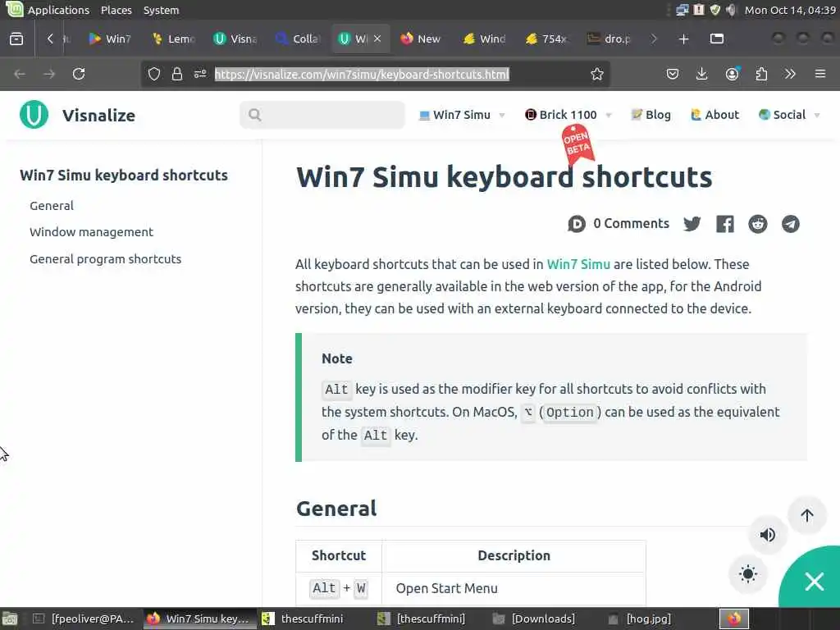Click the network icon in system tray
Image resolution: width=840 pixels, height=630 pixels.
pos(682,10)
